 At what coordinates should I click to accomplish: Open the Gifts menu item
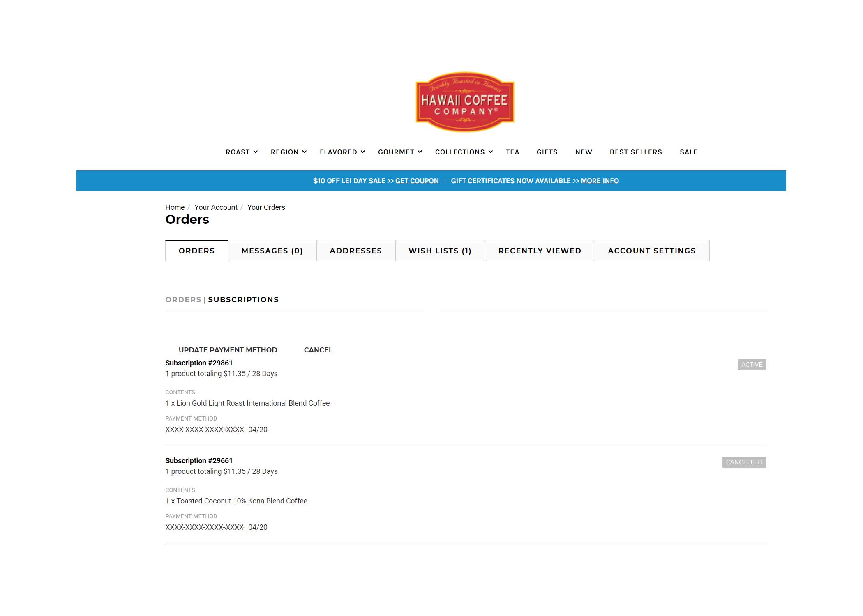click(547, 152)
